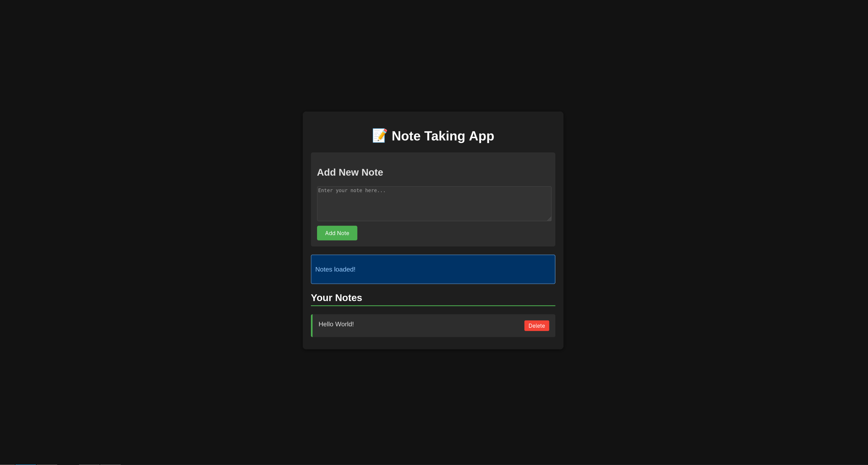Image resolution: width=868 pixels, height=465 pixels.
Task: Select the 'Hello World!' note text
Action: [x=336, y=324]
